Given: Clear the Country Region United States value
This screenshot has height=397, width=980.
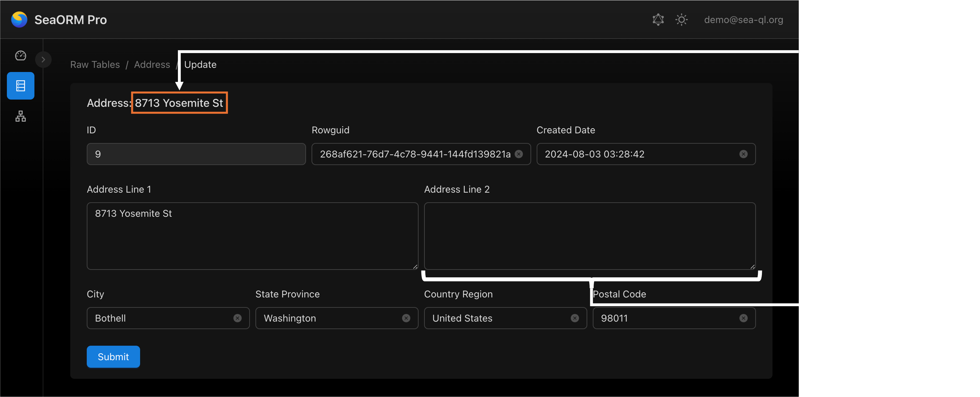Looking at the screenshot, I should (575, 318).
